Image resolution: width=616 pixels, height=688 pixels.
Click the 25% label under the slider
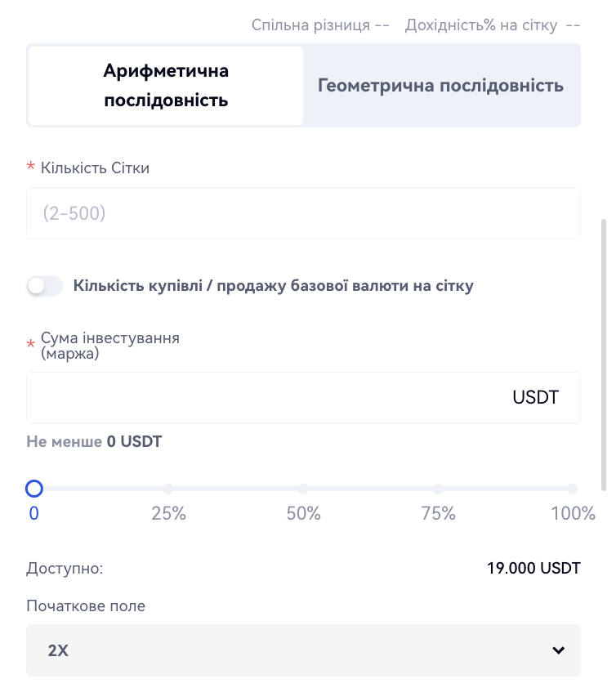[x=168, y=514]
